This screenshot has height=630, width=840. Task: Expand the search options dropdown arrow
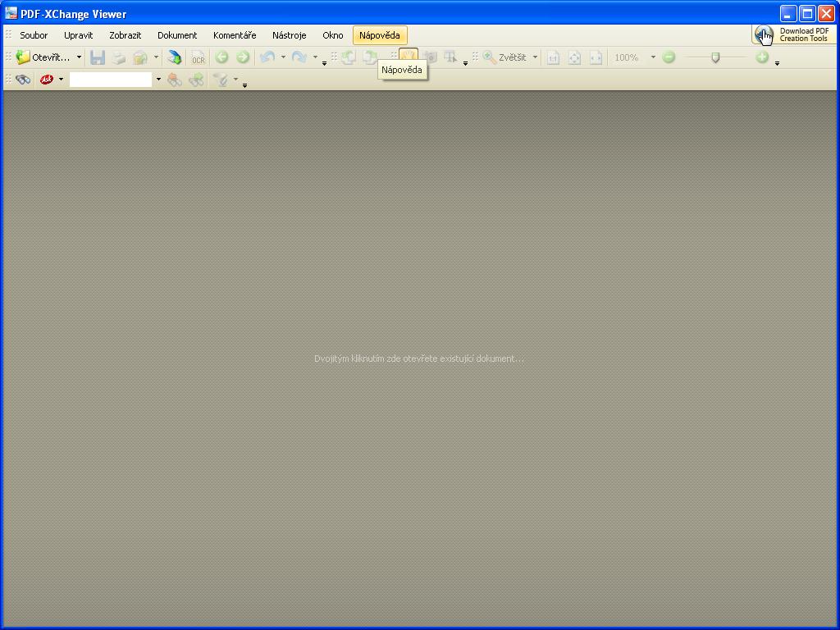point(235,80)
